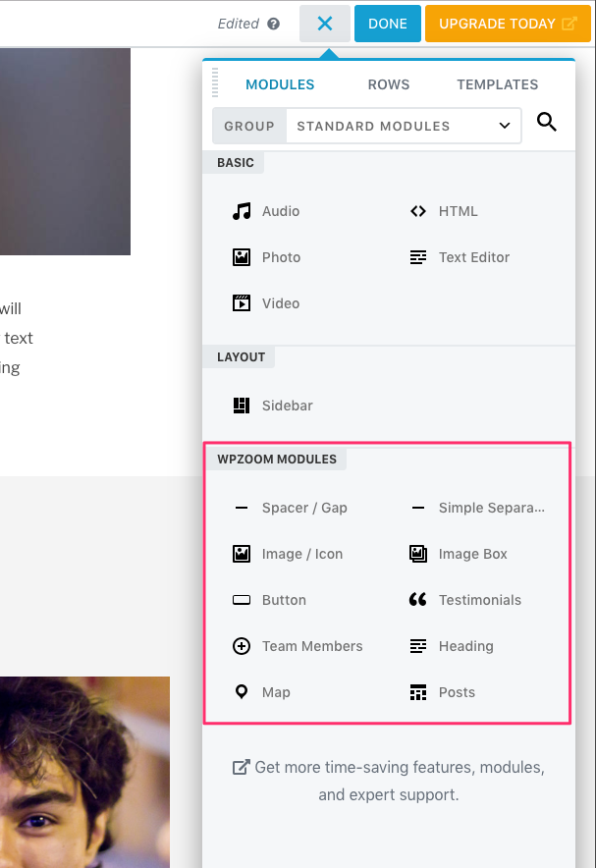The width and height of the screenshot is (596, 868).
Task: Click the Audio module music note icon
Action: pyautogui.click(x=242, y=211)
